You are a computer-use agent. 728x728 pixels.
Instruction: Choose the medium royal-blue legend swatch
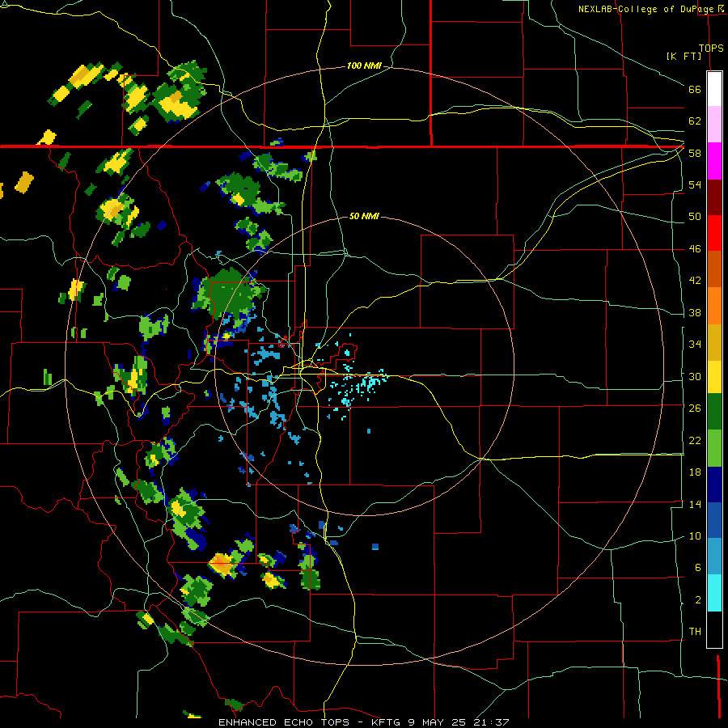(x=714, y=520)
